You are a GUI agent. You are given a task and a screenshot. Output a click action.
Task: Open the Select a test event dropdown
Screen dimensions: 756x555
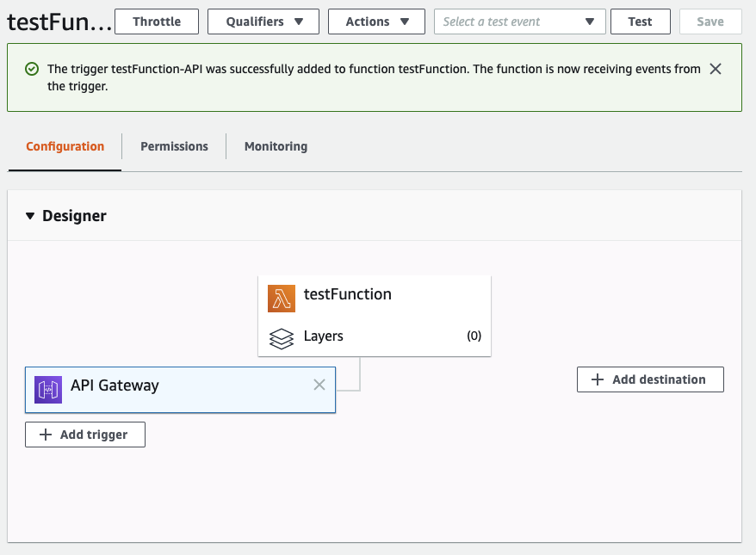click(x=520, y=22)
